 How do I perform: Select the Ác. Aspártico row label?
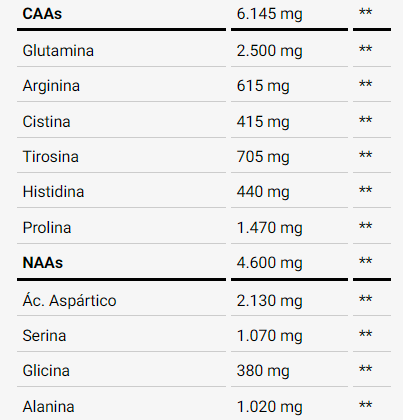[69, 301]
